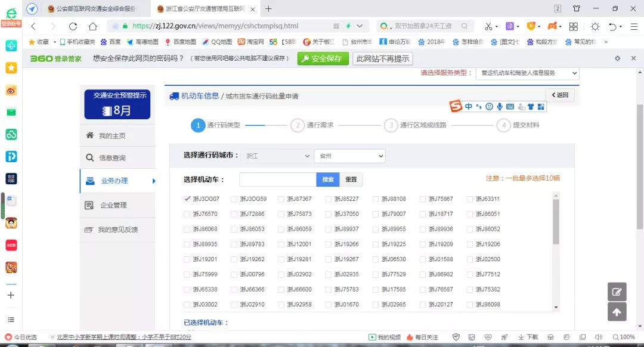Click the browser refresh icon
The width and height of the screenshot is (644, 347).
point(73,26)
